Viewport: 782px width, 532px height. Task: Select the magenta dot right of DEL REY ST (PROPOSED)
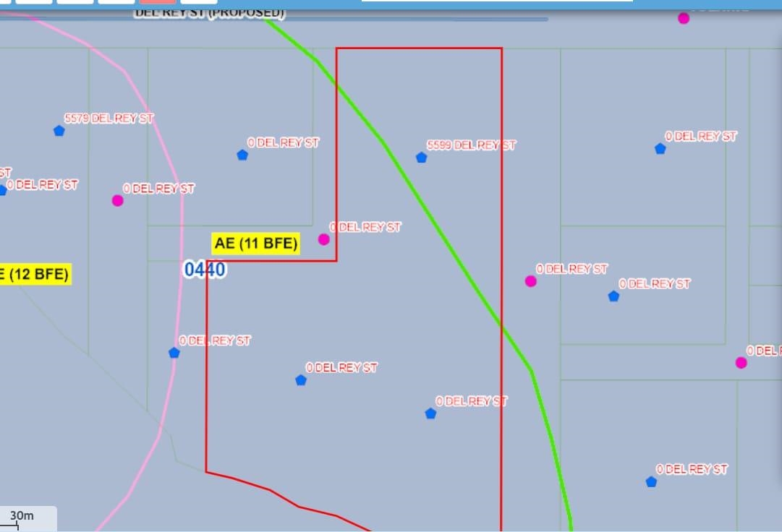pyautogui.click(x=683, y=18)
